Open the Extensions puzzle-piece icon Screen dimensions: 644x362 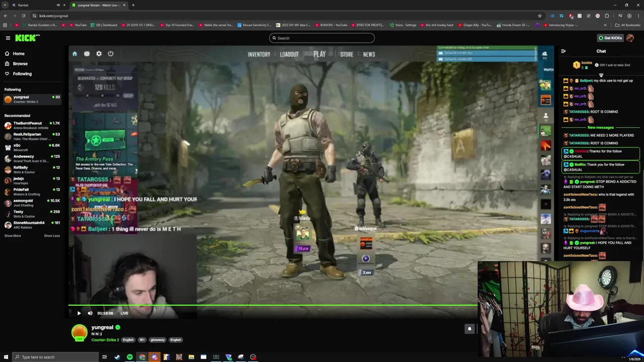pos(607,16)
